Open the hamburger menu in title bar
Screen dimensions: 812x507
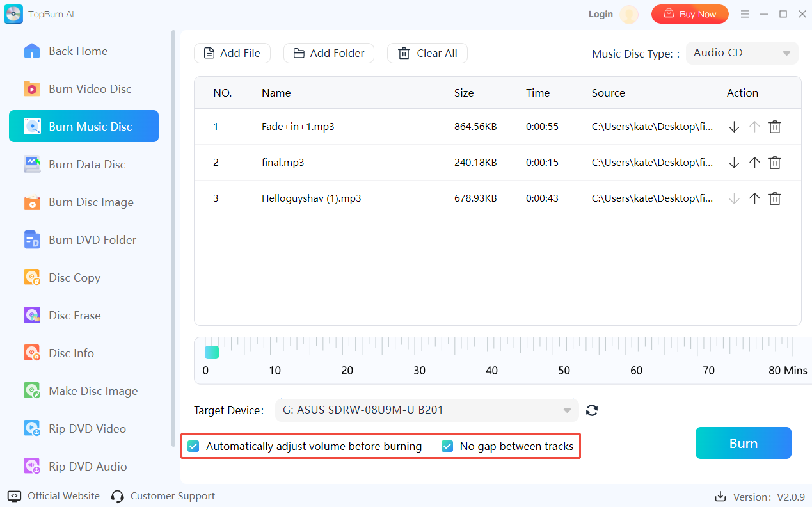click(x=745, y=14)
